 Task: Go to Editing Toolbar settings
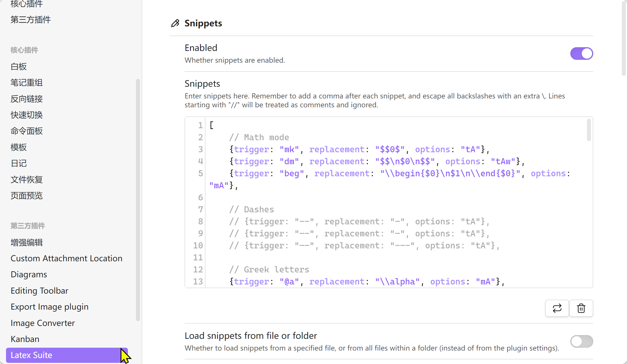pos(39,291)
